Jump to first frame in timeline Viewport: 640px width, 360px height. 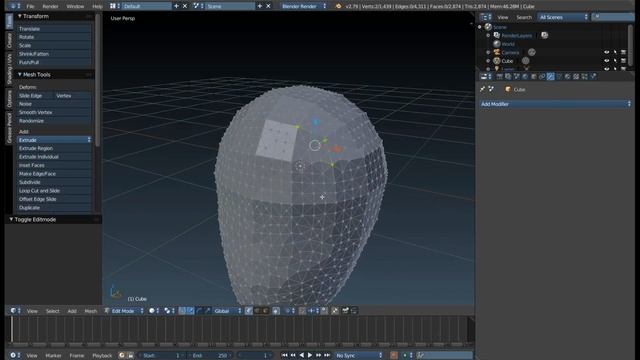[x=284, y=355]
